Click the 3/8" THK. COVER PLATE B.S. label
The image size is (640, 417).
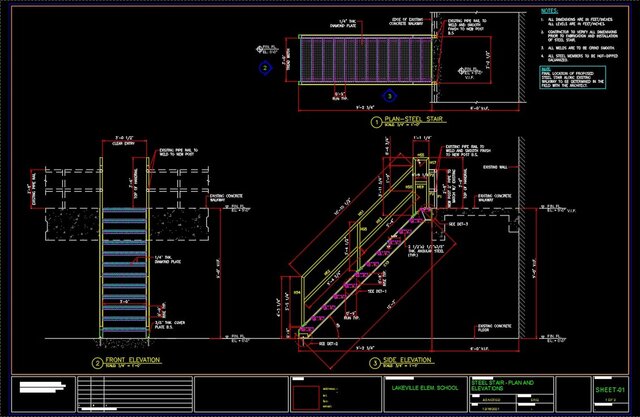point(169,325)
